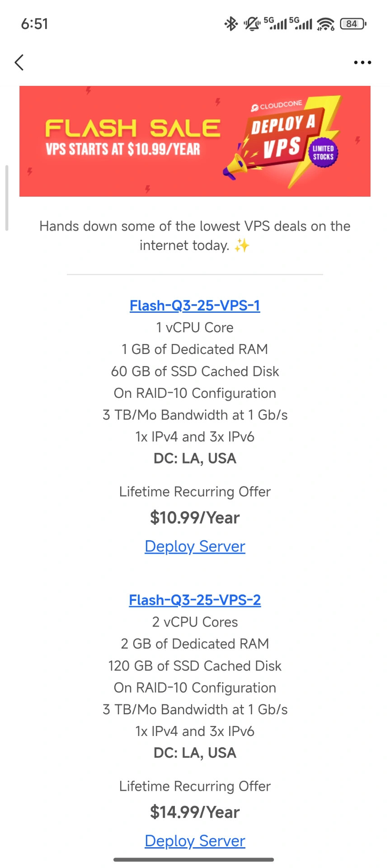Open the Flash-Q3-25-VPS-2 link
The image size is (390, 868).
pyautogui.click(x=195, y=600)
